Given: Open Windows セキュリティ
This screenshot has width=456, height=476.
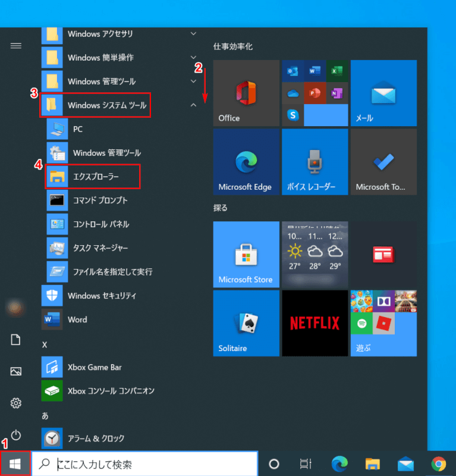Looking at the screenshot, I should 121,296.
